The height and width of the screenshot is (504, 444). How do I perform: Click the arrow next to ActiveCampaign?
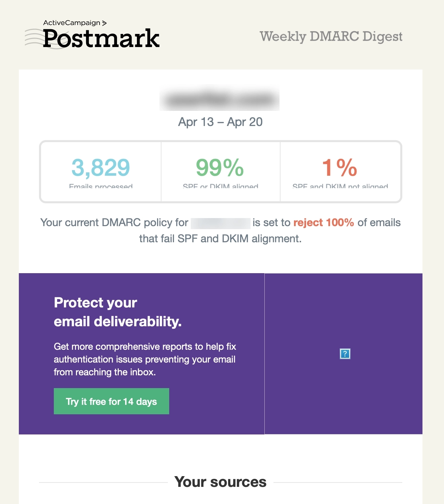(x=105, y=24)
